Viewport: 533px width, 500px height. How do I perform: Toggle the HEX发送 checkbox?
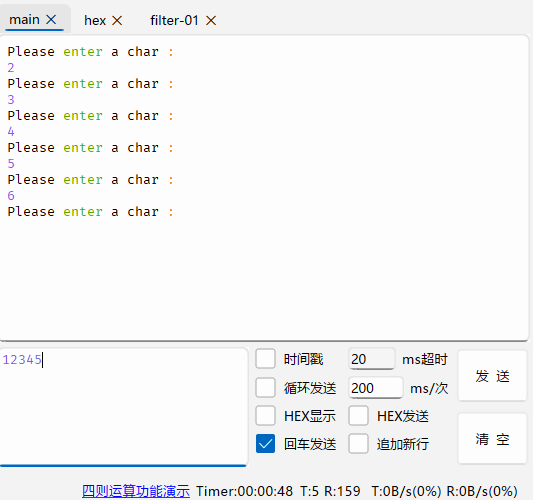click(358, 415)
